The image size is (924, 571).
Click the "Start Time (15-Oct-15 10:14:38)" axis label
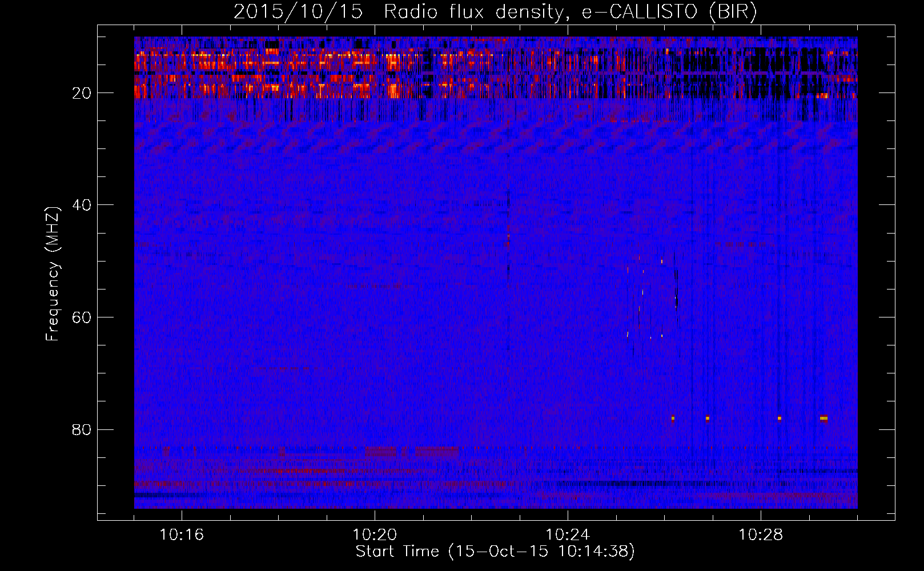click(495, 552)
